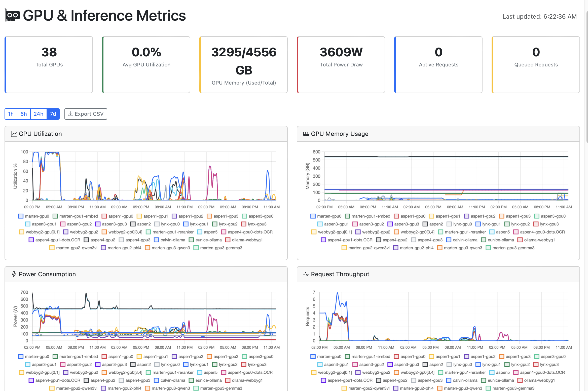This screenshot has height=391, width=588.
Task: Select the 6h time range
Action: tap(23, 114)
